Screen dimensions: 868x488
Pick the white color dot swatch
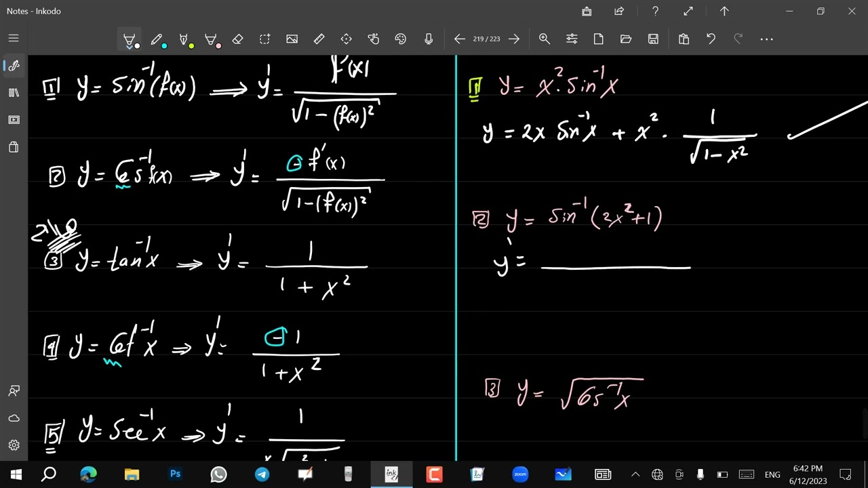(137, 45)
